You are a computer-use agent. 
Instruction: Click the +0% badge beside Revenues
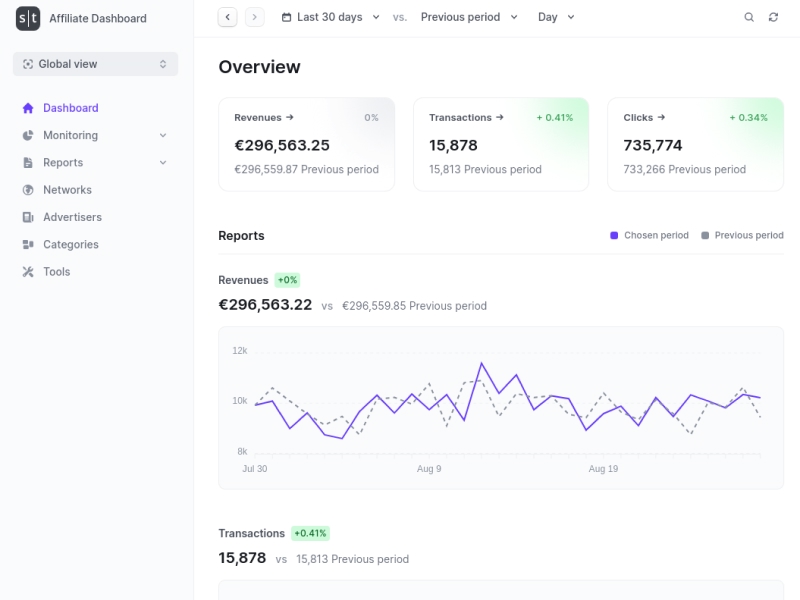click(287, 280)
